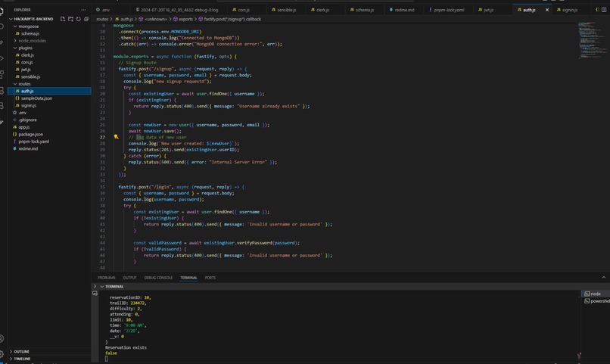Click the lightbulb code action on line 27
This screenshot has width=610, height=364.
pyautogui.click(x=116, y=137)
